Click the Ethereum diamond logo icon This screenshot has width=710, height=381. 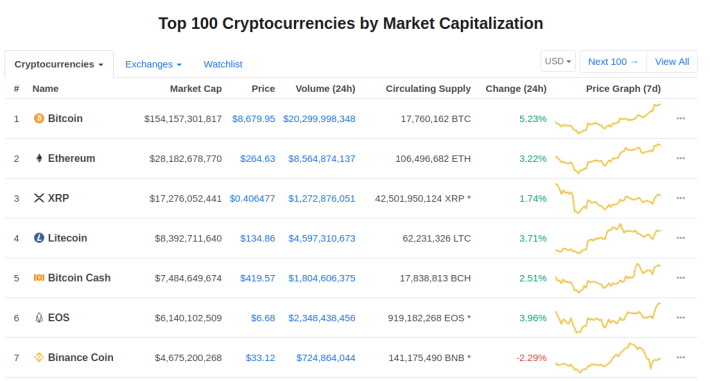point(39,159)
